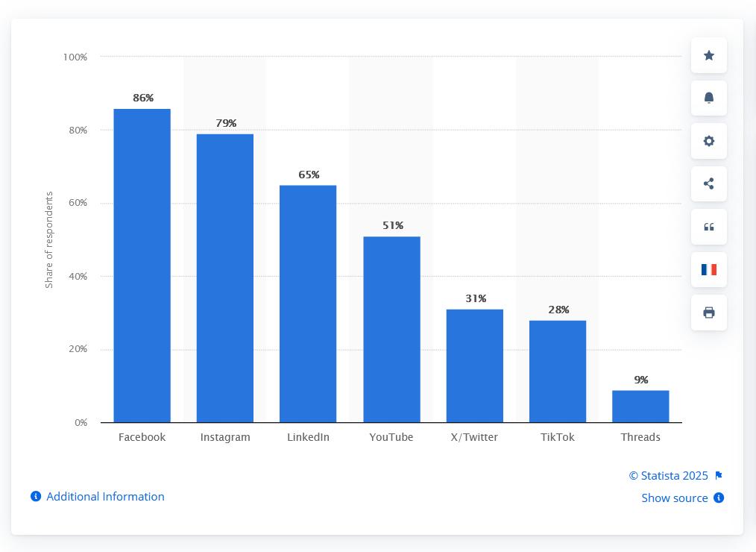Select the TikTok 28% bar
This screenshot has height=552, width=756.
(x=558, y=371)
